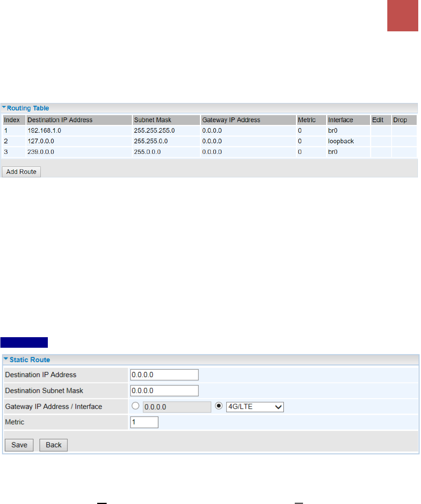Click the Index column header
421x504 pixels.
pos(14,120)
